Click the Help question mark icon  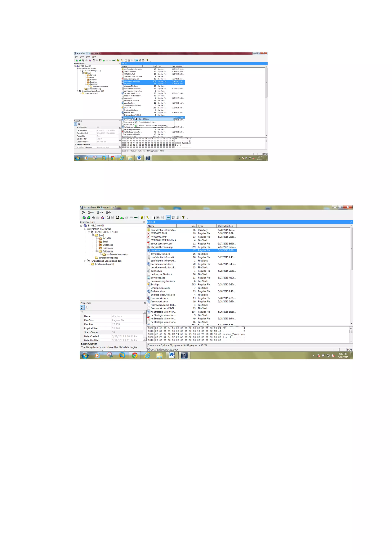coord(183,218)
